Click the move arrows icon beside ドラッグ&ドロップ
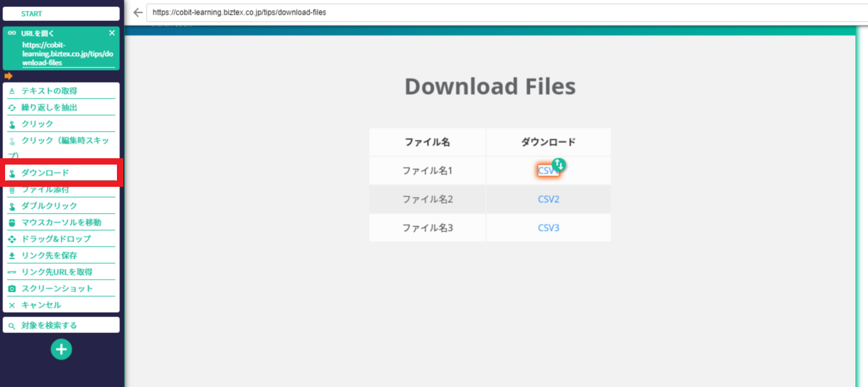Screen dimensions: 868x387 click(11, 239)
